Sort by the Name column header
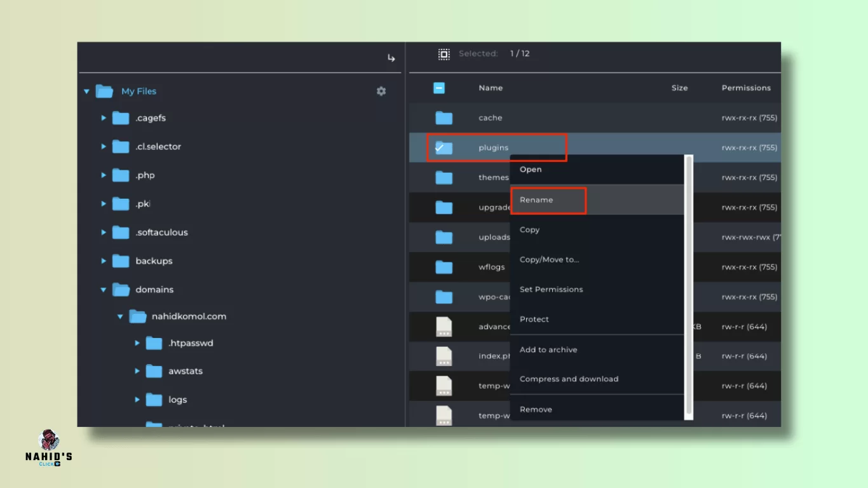Screen dimensions: 868x488 pyautogui.click(x=491, y=88)
